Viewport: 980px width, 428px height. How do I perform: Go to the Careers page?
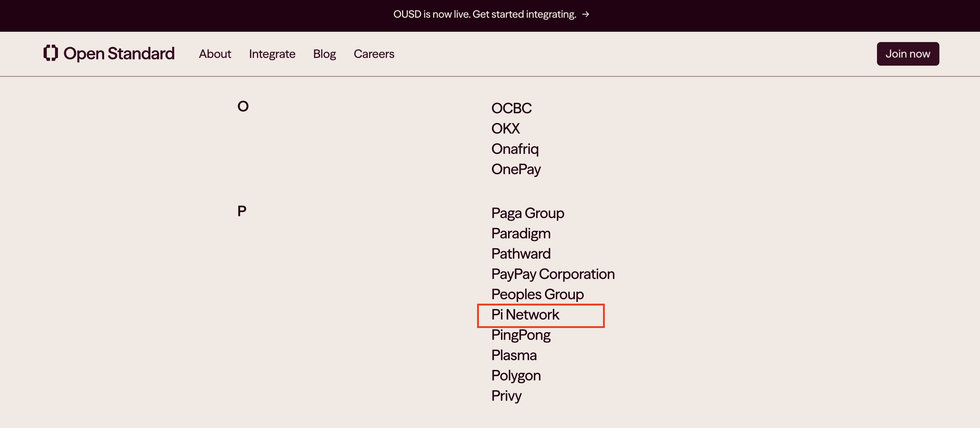[374, 54]
